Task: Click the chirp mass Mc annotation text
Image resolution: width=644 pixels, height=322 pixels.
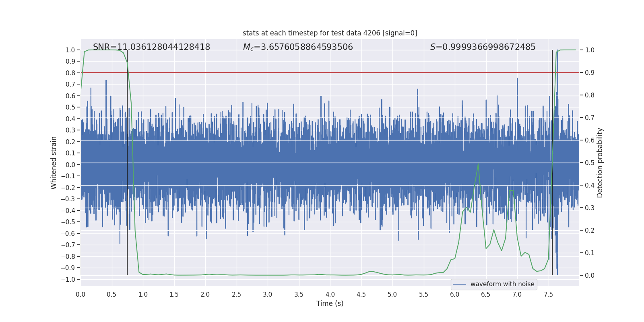Action: (x=298, y=47)
